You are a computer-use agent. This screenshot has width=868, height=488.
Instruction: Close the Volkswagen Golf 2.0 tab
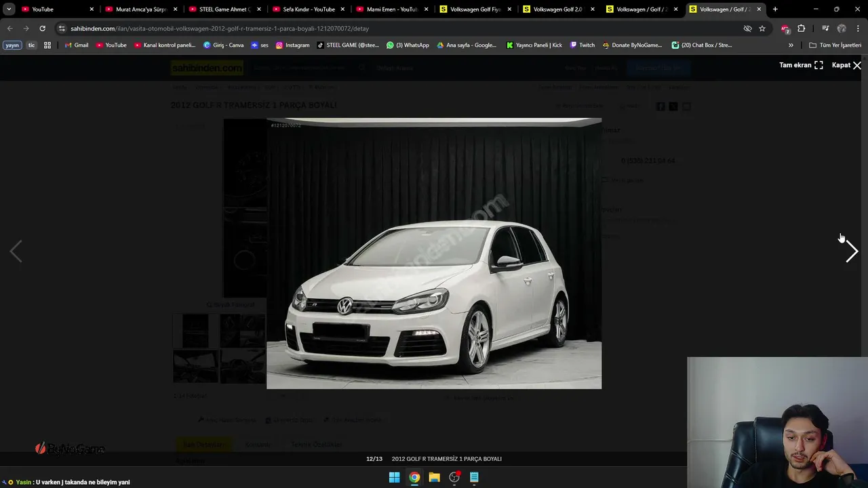593,9
